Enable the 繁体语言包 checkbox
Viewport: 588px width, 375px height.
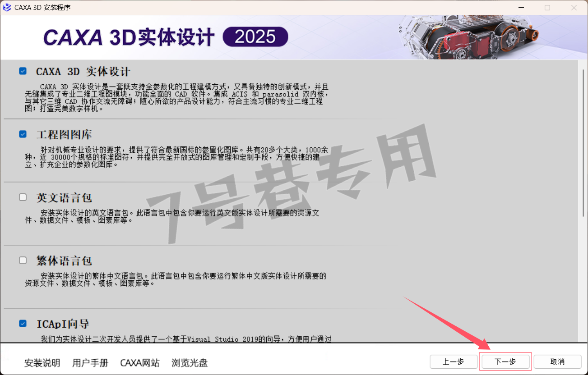tap(23, 261)
